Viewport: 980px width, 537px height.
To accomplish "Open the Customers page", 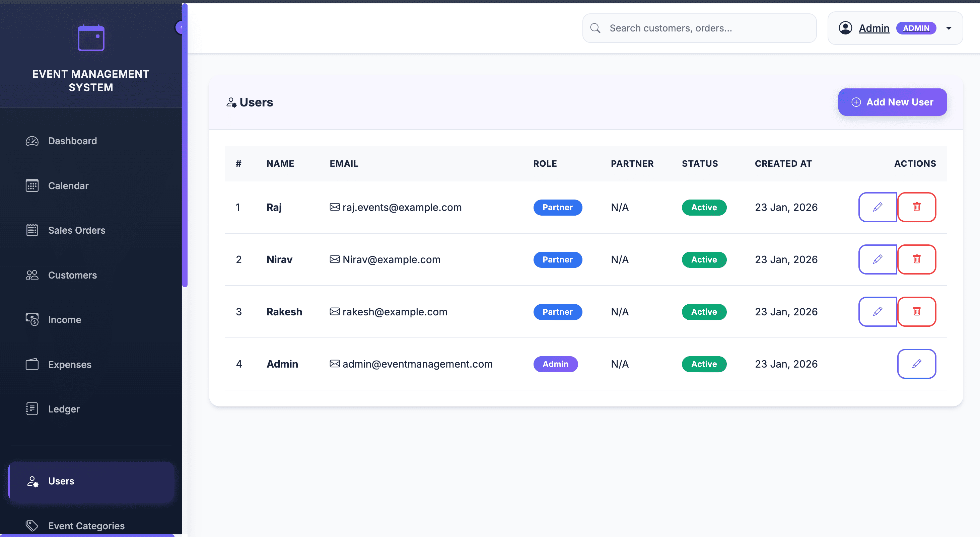I will [x=72, y=275].
